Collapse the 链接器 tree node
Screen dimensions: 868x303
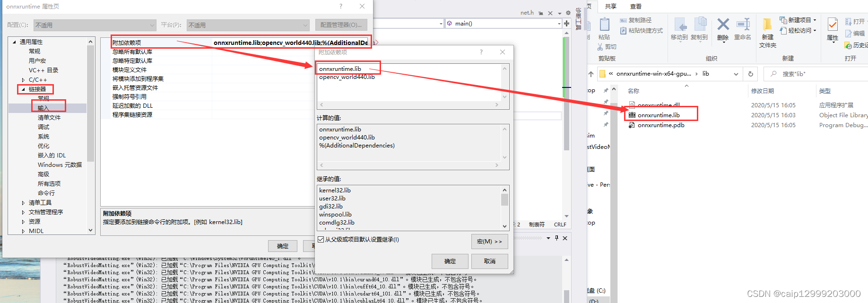coord(23,89)
